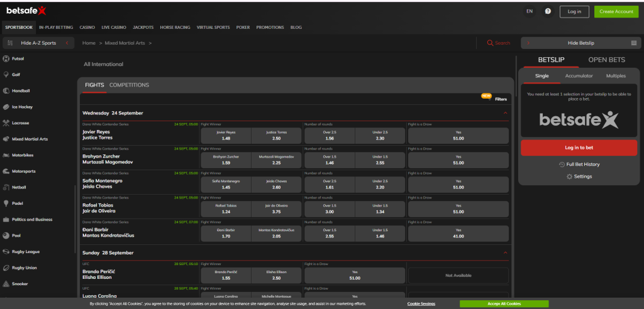
Task: Click the Full Bet History clock icon
Action: point(562,164)
